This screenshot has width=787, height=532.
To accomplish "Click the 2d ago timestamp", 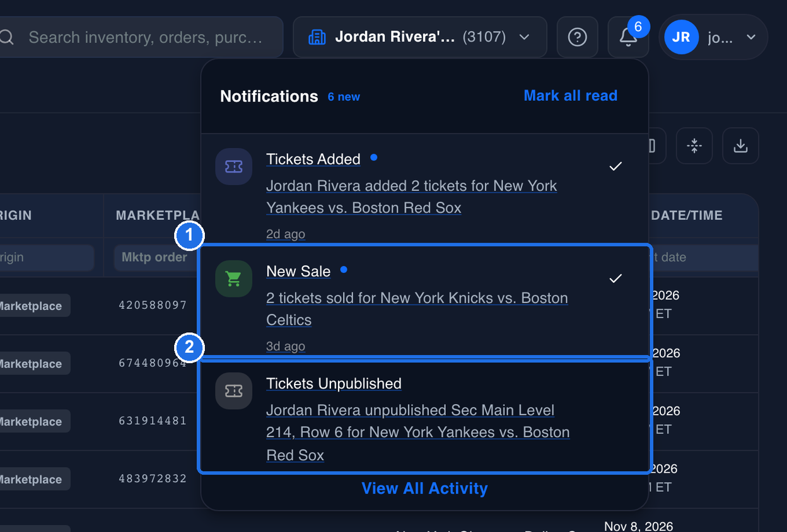I will pos(286,234).
